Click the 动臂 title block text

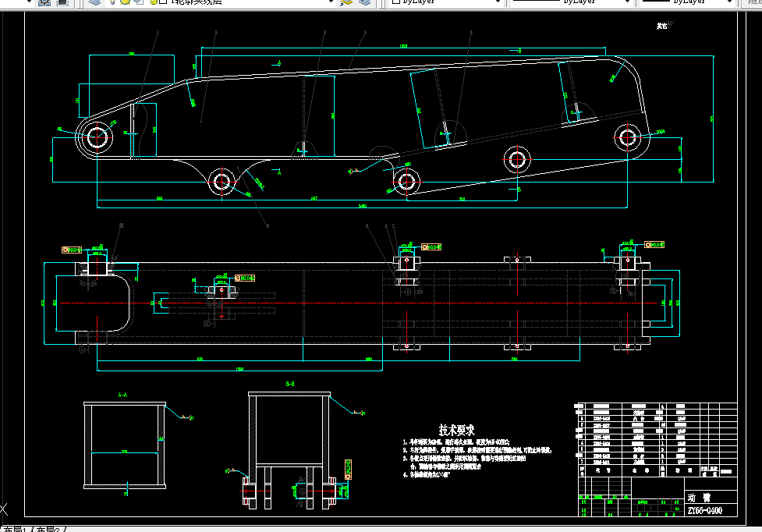click(x=700, y=498)
